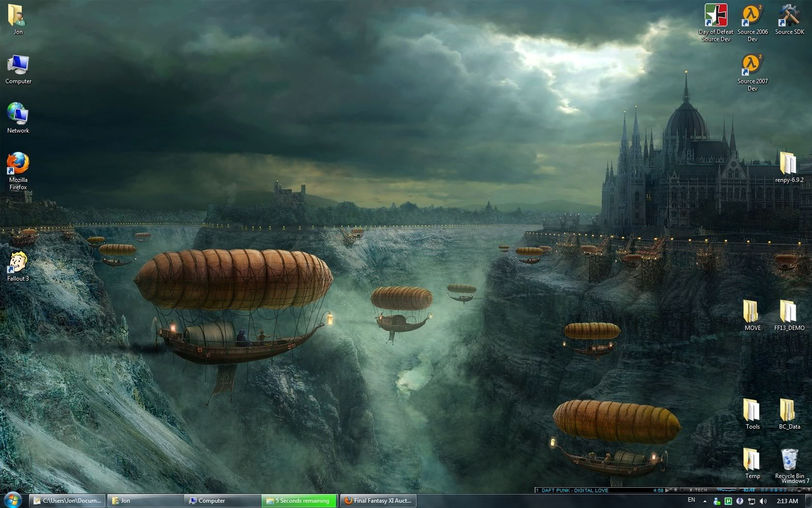Open the EN language bar selector
This screenshot has height=508, width=812.
[691, 500]
